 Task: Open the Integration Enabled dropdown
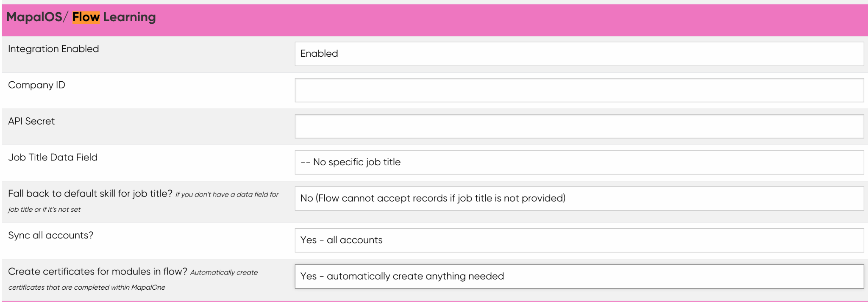[579, 54]
